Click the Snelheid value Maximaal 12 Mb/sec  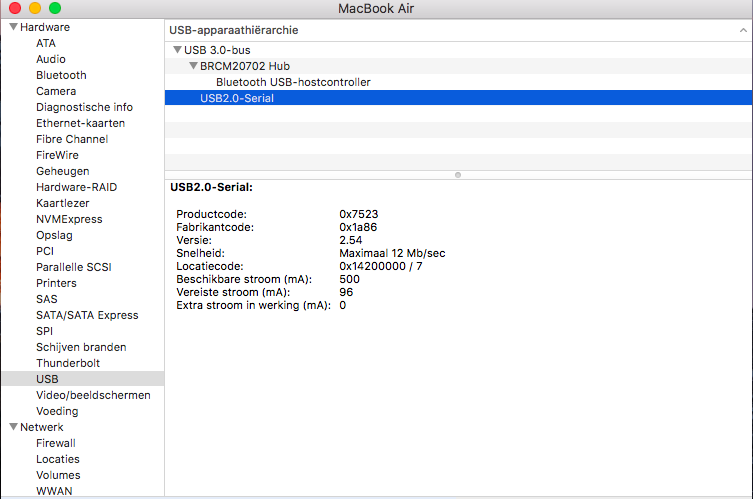(392, 253)
